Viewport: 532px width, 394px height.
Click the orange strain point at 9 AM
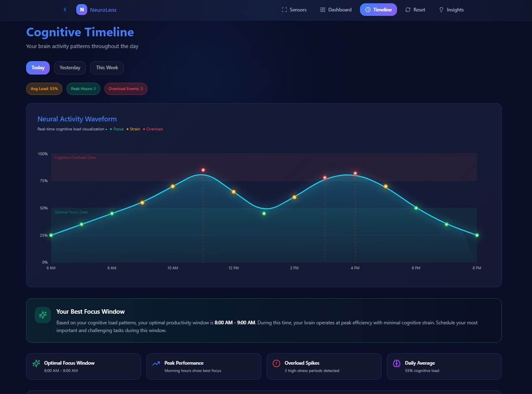(142, 203)
